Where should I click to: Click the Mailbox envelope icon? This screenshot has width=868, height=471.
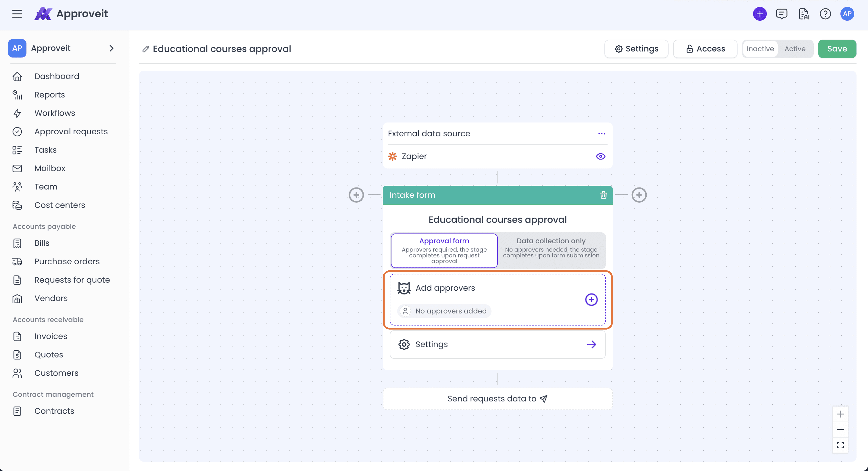pos(17,169)
